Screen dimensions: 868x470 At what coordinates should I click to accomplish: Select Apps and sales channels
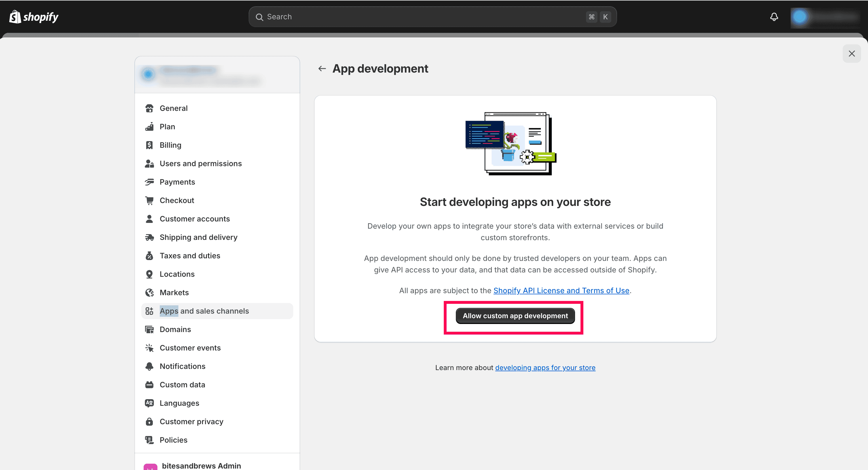[x=204, y=311]
